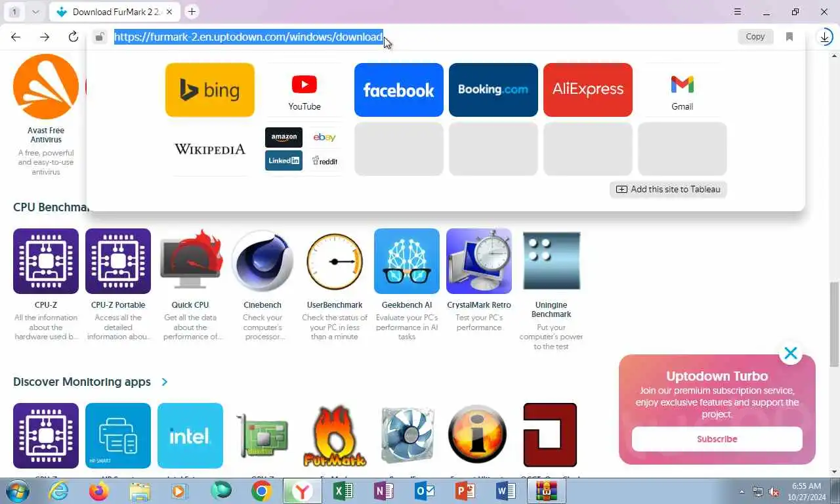Click Subscribe in Uptodown Turbo popup
This screenshot has width=840, height=504.
717,439
